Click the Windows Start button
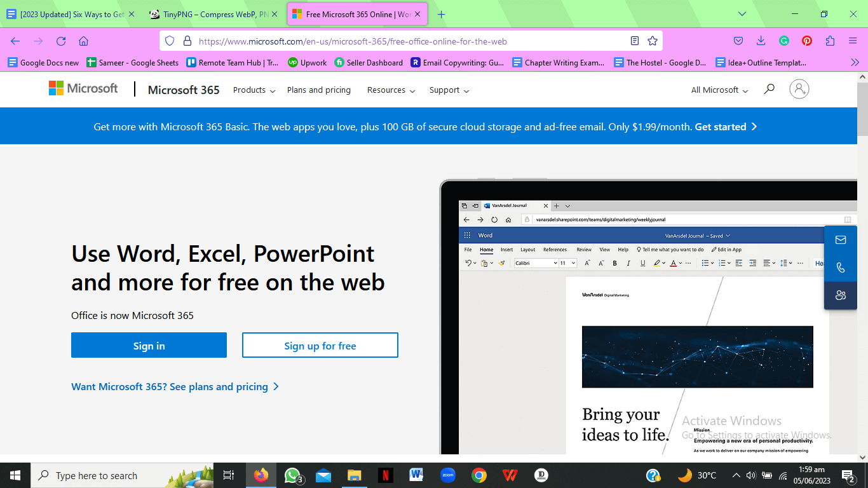 coord(15,475)
